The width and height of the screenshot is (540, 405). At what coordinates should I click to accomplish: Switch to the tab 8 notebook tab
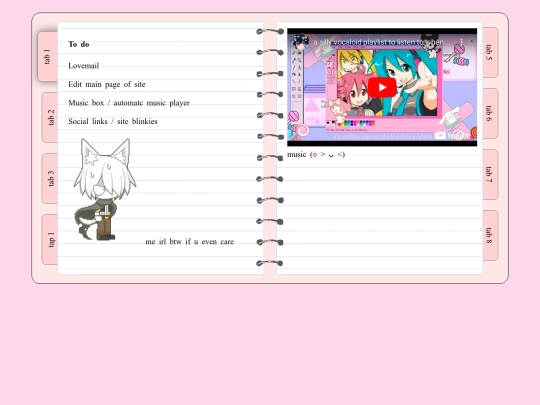click(x=490, y=236)
